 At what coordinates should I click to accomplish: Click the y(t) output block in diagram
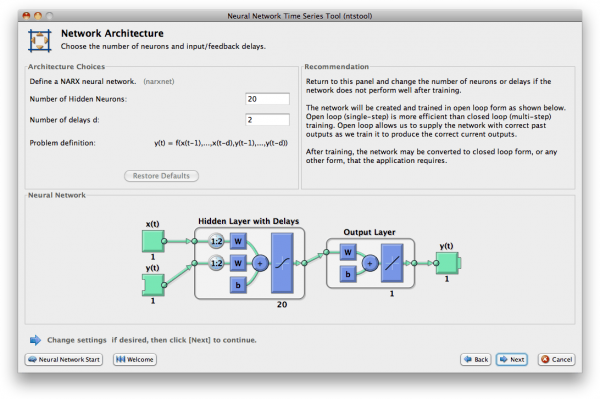tap(448, 263)
